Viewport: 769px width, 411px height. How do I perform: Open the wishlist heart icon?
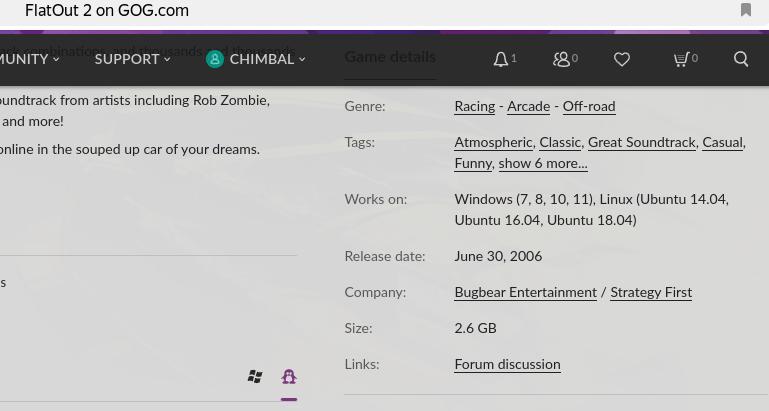coord(622,60)
